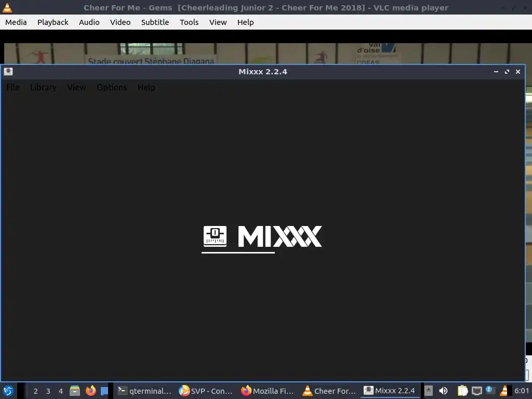Switch to the Cheer For... VLC taskbar entry

point(329,391)
